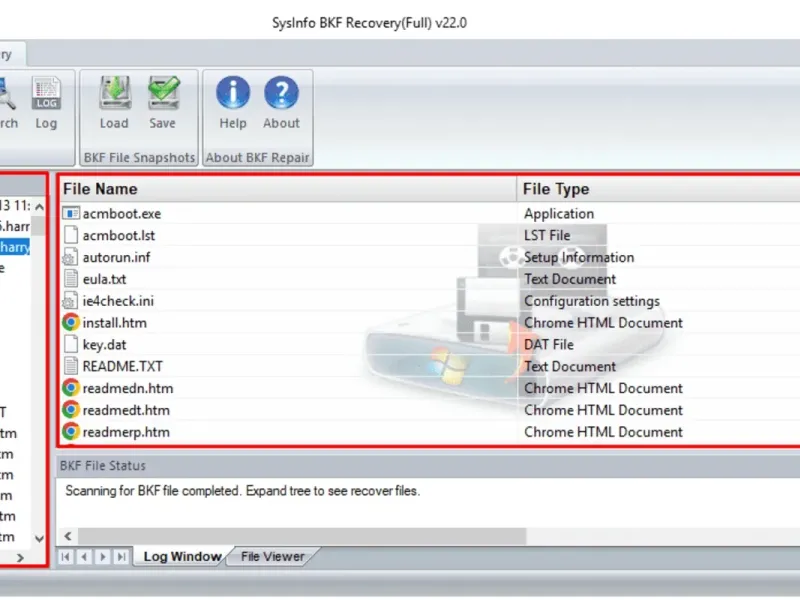Image resolution: width=800 pixels, height=600 pixels.
Task: Open the About dialog icon
Action: (281, 93)
